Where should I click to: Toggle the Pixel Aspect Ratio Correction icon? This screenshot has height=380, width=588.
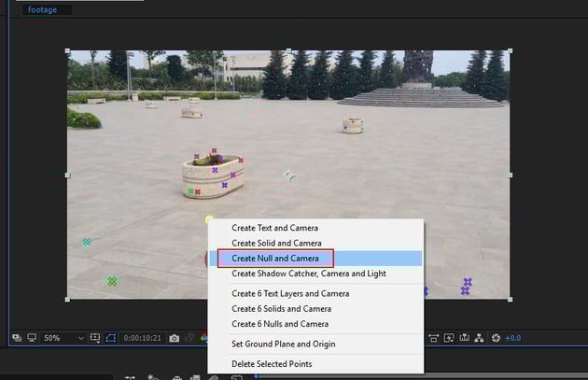click(x=433, y=338)
